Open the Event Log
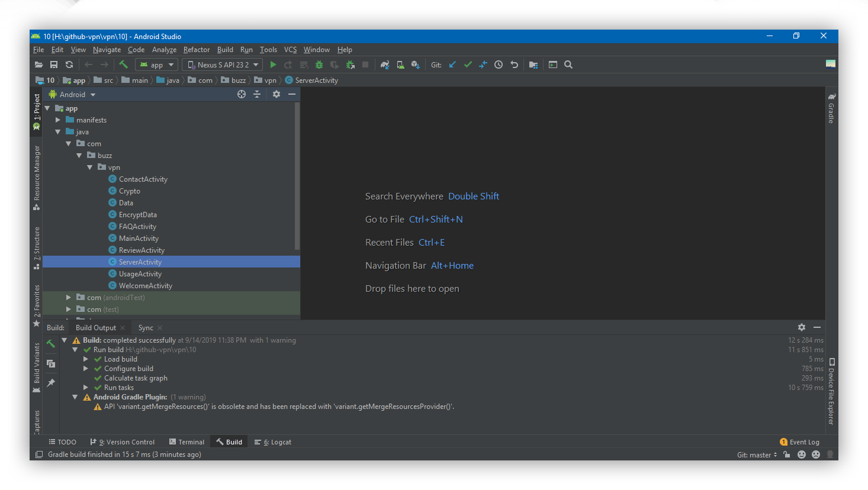This screenshot has width=868, height=490. (799, 442)
